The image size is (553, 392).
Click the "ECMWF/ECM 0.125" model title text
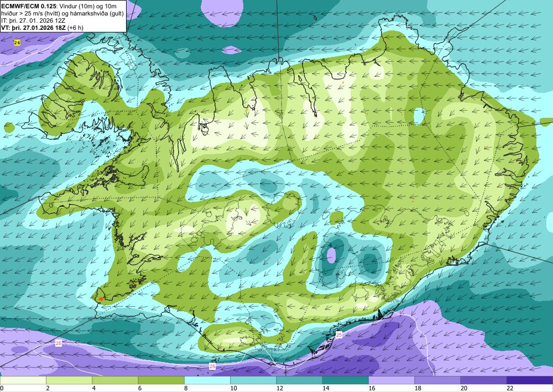[x=28, y=6]
